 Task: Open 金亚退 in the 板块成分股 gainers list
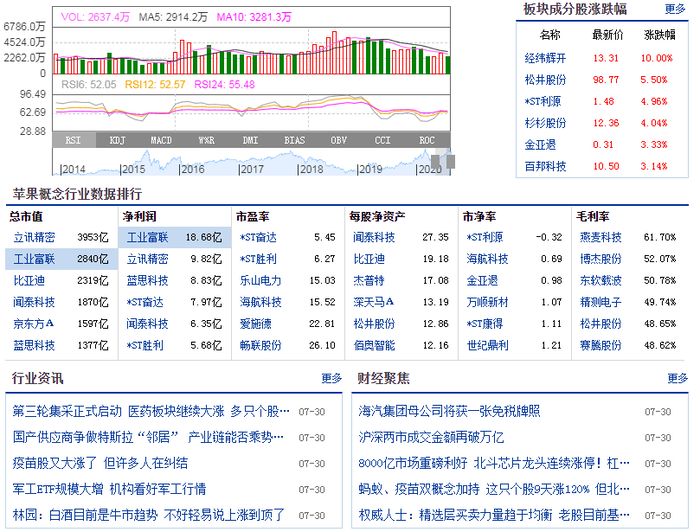(x=540, y=145)
